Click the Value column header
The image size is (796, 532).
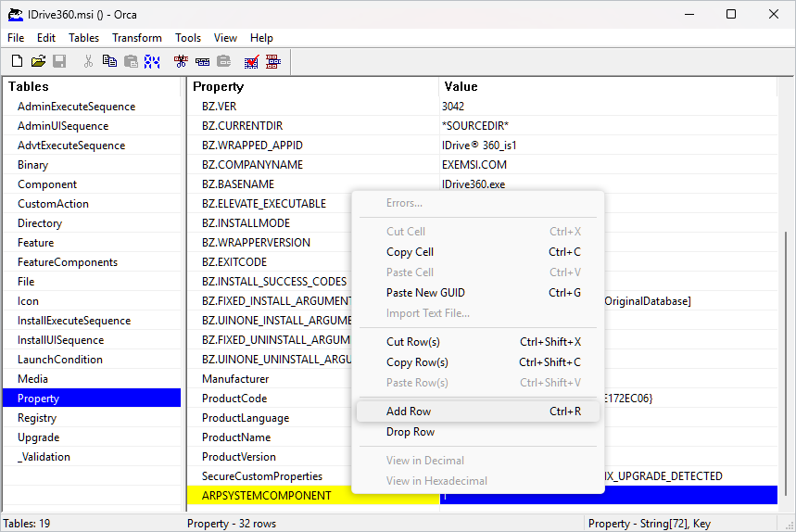point(461,86)
